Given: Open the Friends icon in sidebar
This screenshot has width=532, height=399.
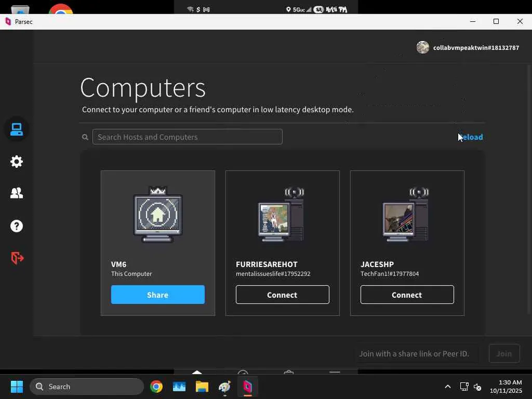Looking at the screenshot, I should click(16, 193).
